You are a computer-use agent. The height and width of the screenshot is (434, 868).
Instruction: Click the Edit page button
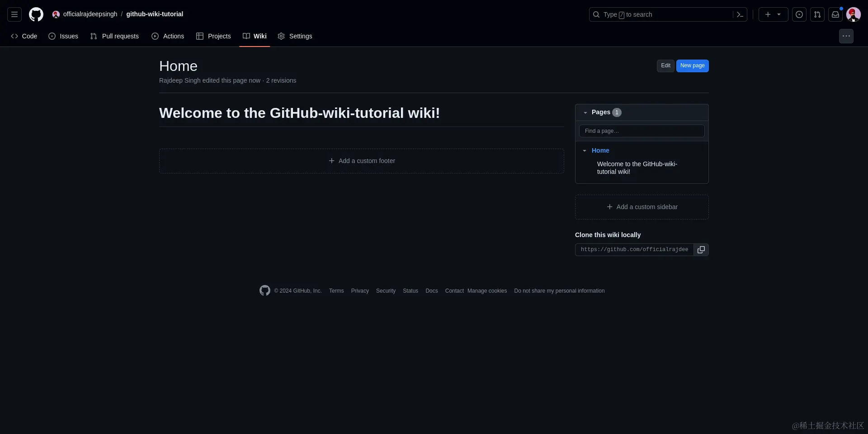665,66
